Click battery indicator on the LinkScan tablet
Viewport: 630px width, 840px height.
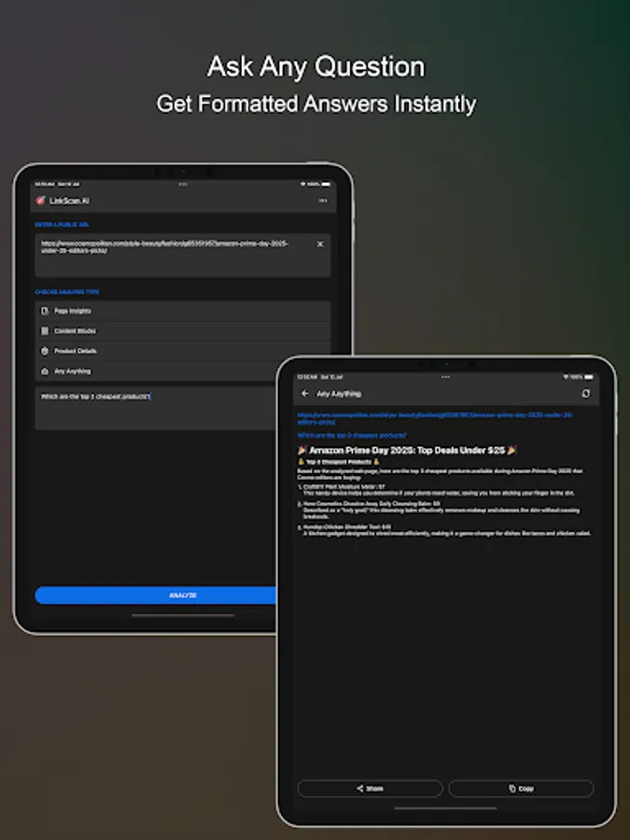pos(326,184)
